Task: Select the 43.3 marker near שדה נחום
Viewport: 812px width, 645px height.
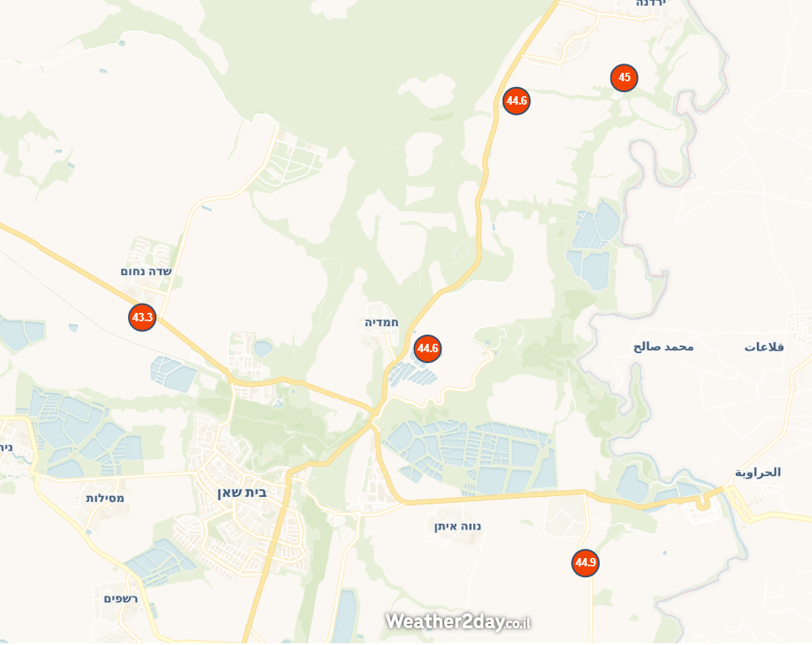Action: coord(142,317)
